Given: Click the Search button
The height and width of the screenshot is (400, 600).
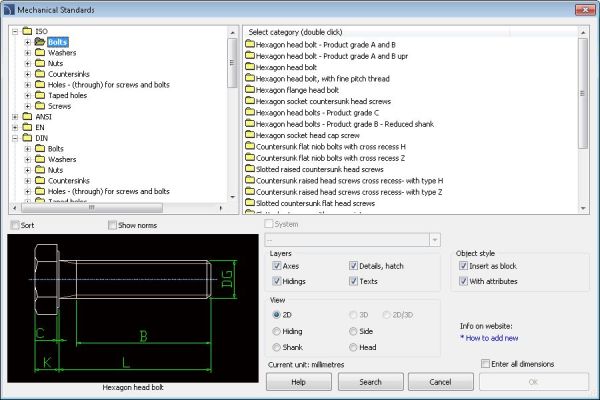Looking at the screenshot, I should (370, 382).
